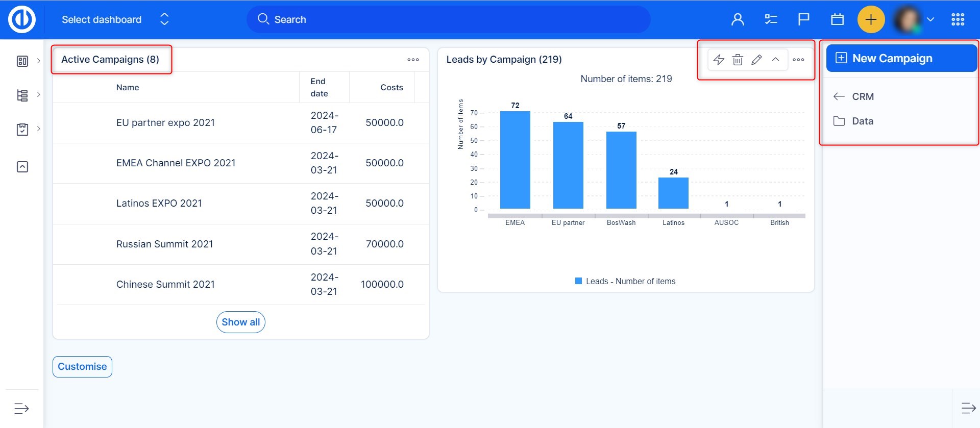Collapse the Leads by Campaign widget

click(775, 60)
